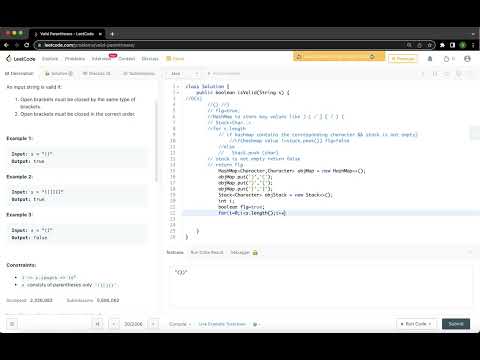This screenshot has width=480, height=360.
Task: Switch to the Description tab
Action: 19,73
